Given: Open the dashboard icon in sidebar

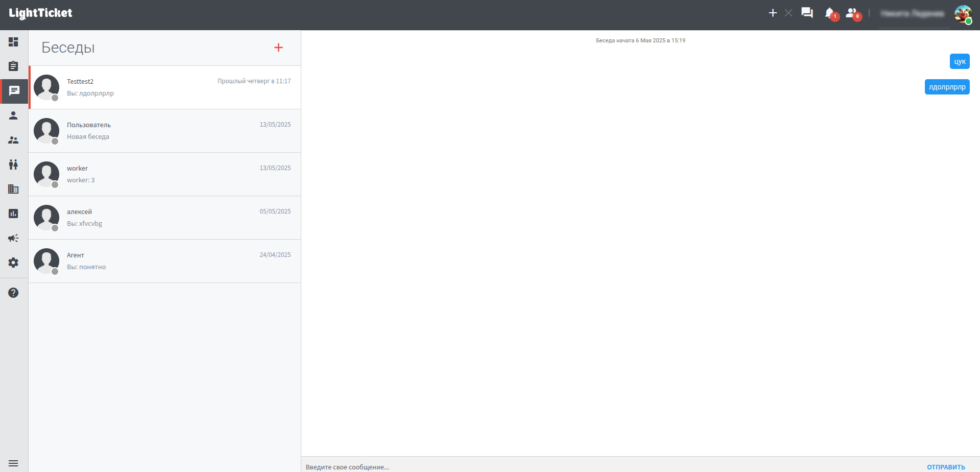Looking at the screenshot, I should [13, 42].
